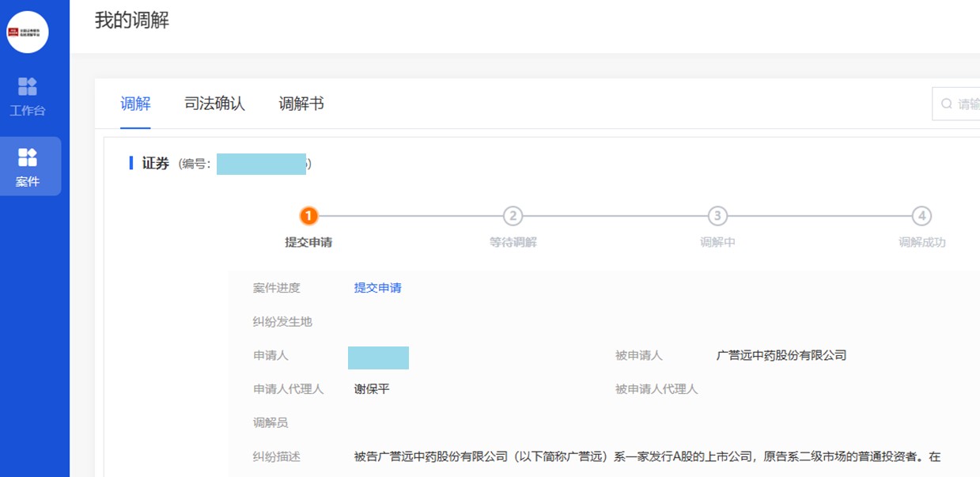Click step 2 circle 等待调解

[x=513, y=216]
